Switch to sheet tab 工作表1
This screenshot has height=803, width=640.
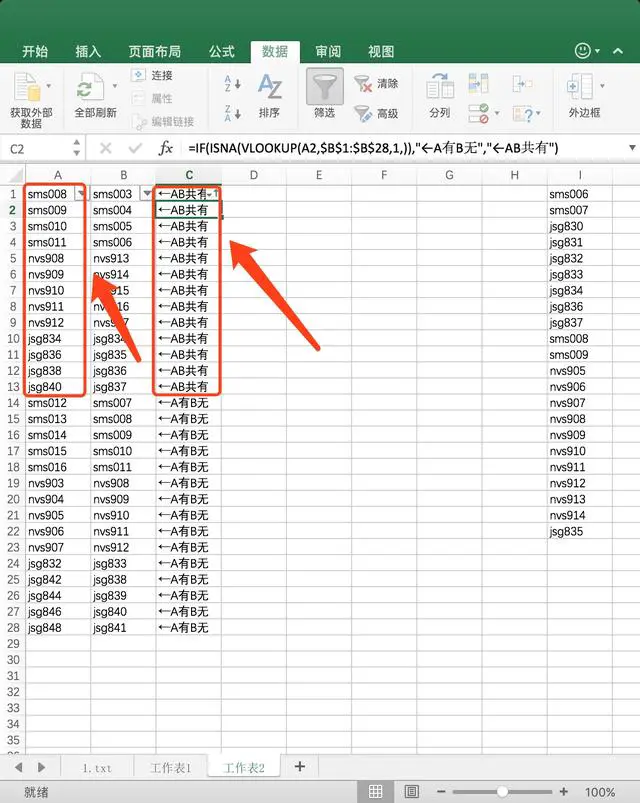(177, 767)
